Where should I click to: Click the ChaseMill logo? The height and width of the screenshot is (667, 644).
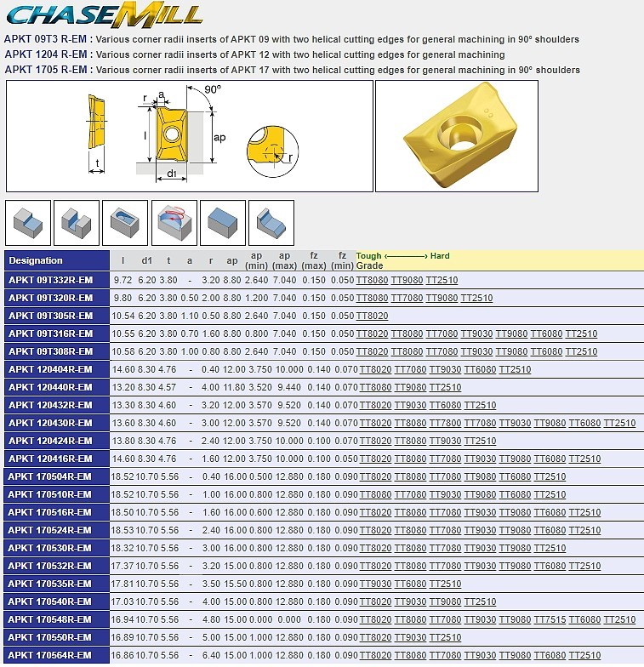pos(105,15)
